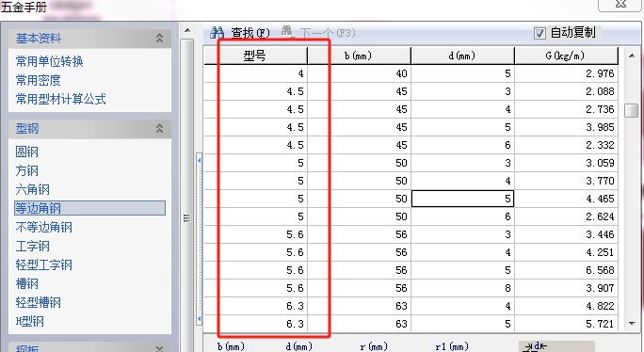Image resolution: width=644 pixels, height=352 pixels.
Task: Collapse the 基本资料 section
Action: click(159, 39)
